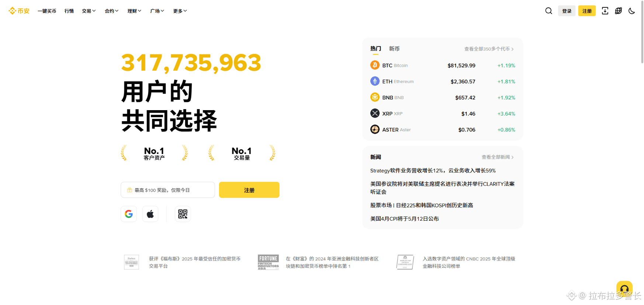Viewport: 644px width, 305px height.
Task: Click the XRP coin icon
Action: click(x=375, y=113)
